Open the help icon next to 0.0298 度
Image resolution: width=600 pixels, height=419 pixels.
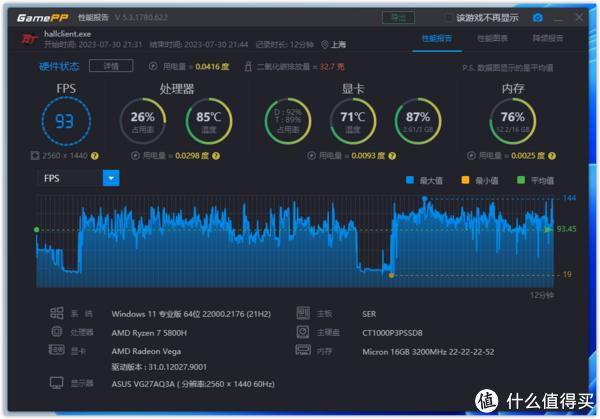(x=216, y=156)
